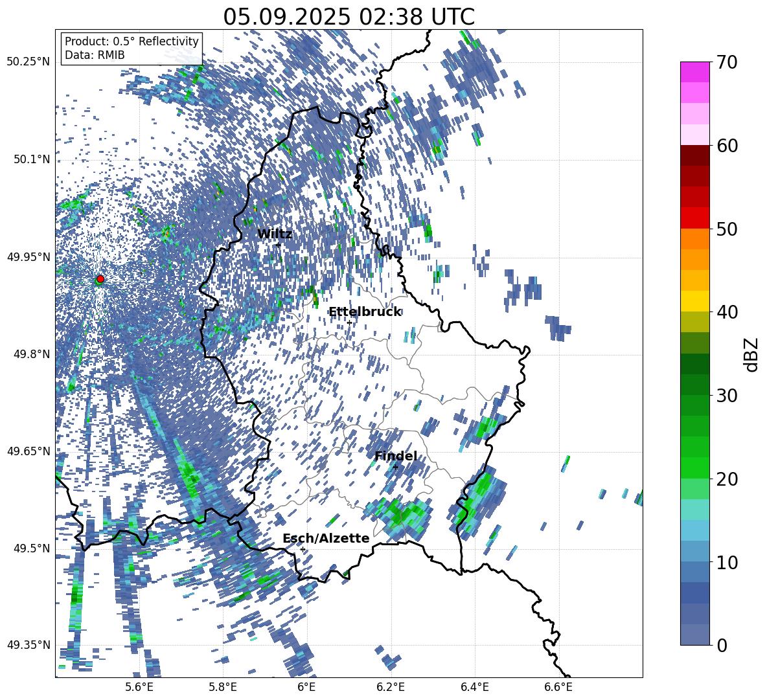Click the 6°E longitude label
The image size is (767, 700).
pyautogui.click(x=306, y=688)
